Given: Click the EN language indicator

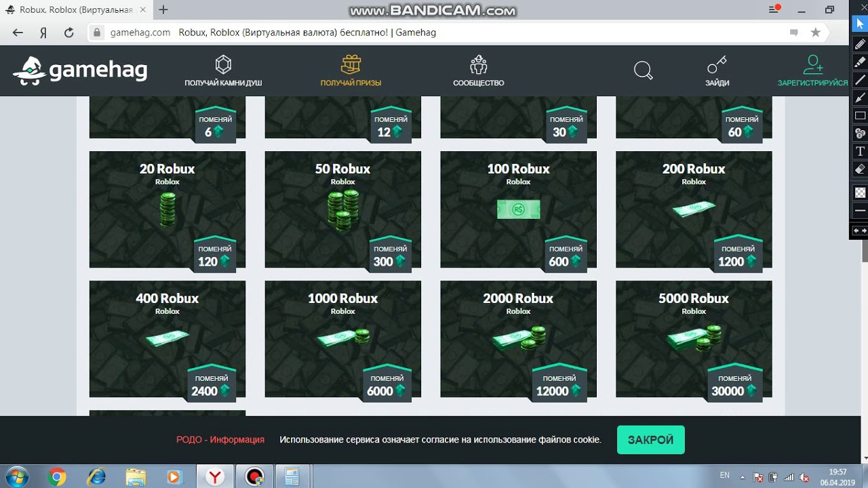Looking at the screenshot, I should click(x=724, y=475).
